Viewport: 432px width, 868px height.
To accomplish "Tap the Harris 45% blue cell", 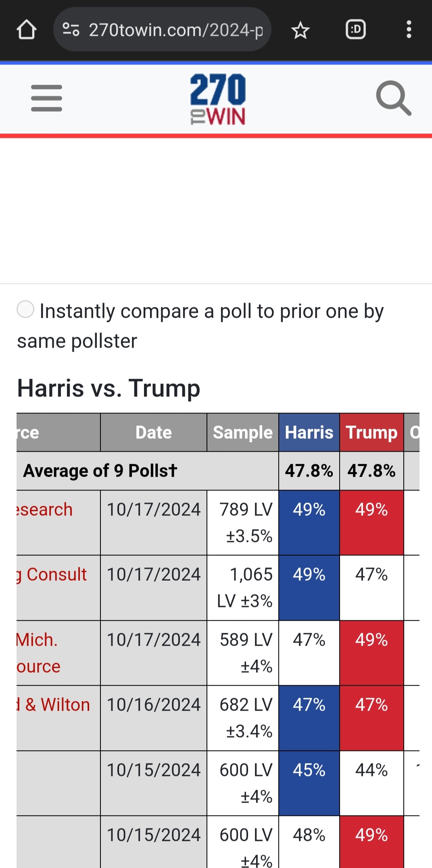I will (309, 783).
